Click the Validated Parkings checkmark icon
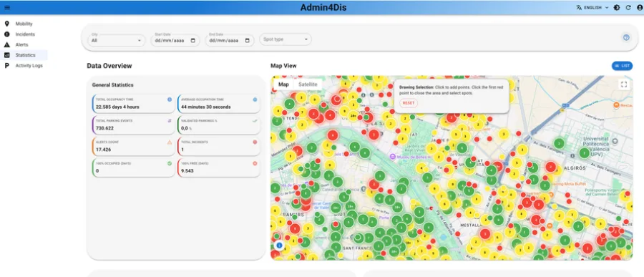Image resolution: width=644 pixels, height=277 pixels. click(255, 121)
